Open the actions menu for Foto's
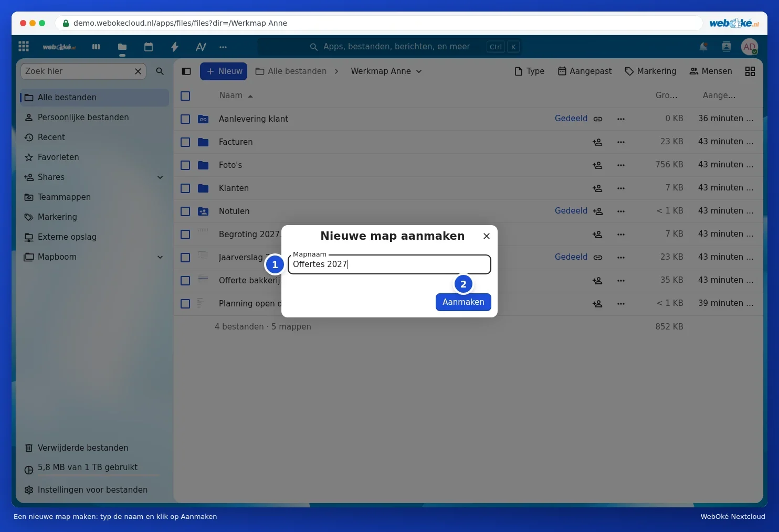 pos(621,165)
